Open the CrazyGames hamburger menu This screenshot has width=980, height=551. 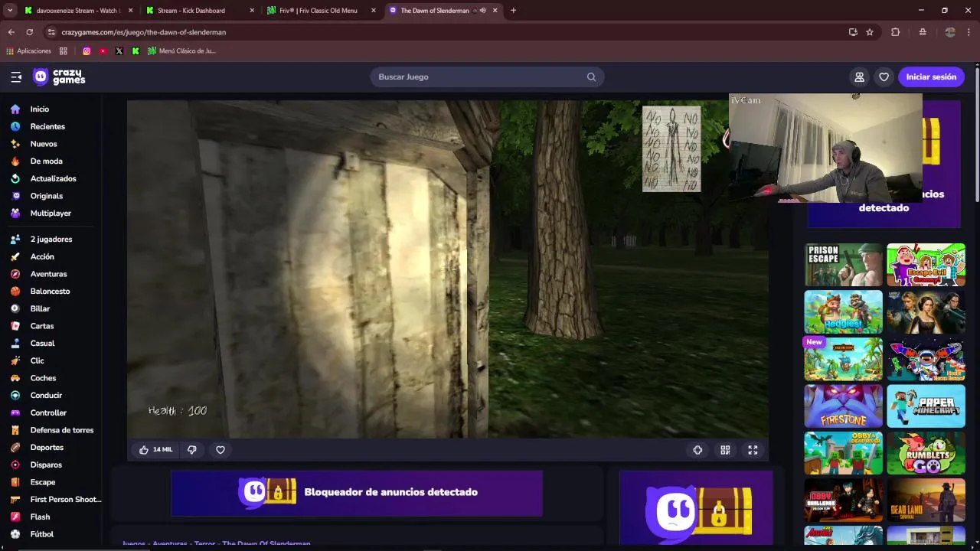[16, 77]
